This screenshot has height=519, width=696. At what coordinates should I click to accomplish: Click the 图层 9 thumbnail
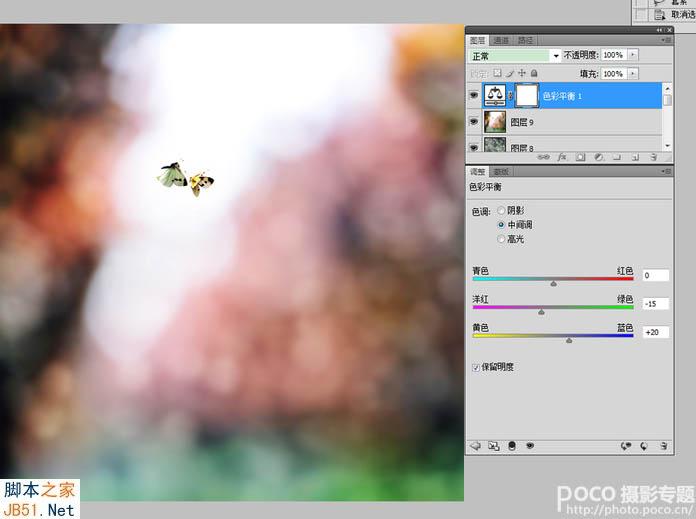pos(494,122)
